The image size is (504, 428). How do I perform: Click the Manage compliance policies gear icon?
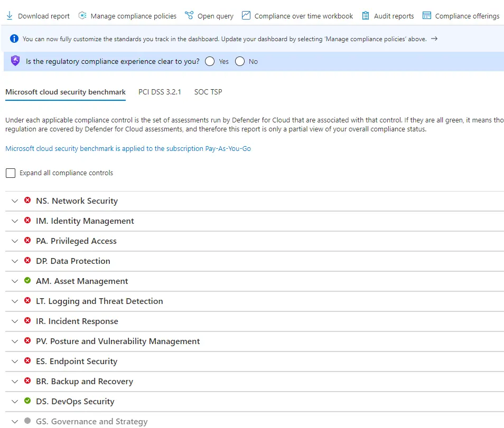(x=82, y=15)
